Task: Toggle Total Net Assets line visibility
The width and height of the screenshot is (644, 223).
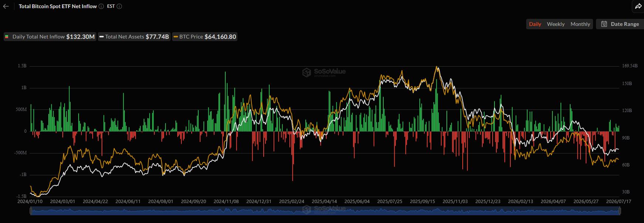Action: click(134, 37)
